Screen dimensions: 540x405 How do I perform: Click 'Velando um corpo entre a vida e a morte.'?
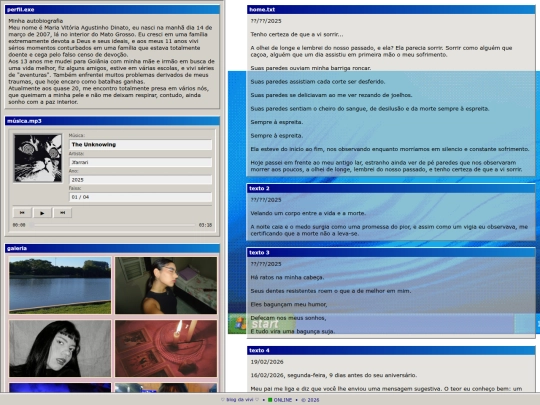point(308,213)
